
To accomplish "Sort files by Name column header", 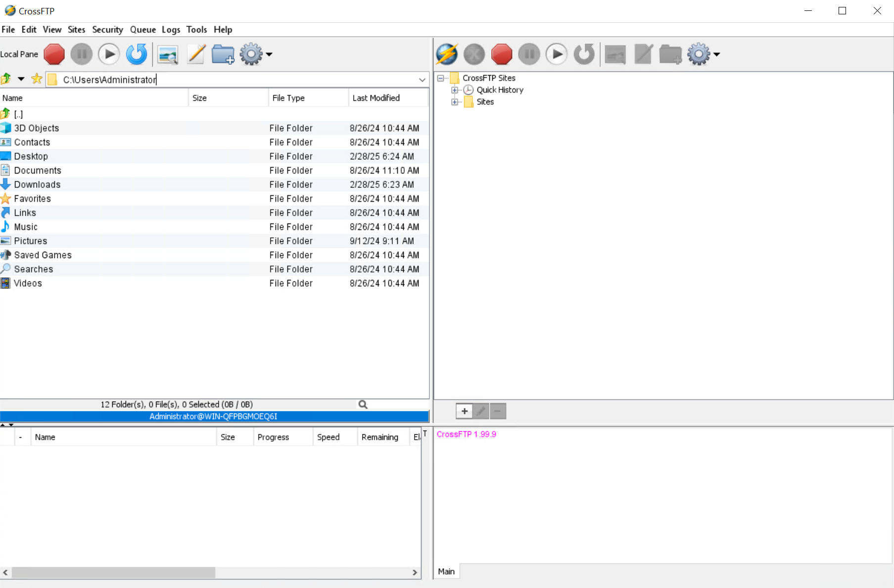I will pos(94,98).
